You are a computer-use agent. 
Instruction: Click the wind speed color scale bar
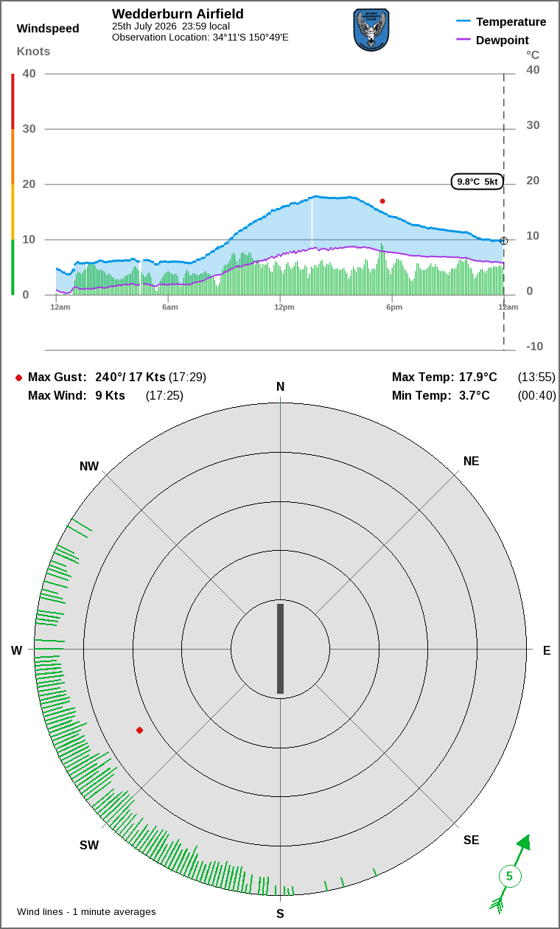[x=13, y=184]
